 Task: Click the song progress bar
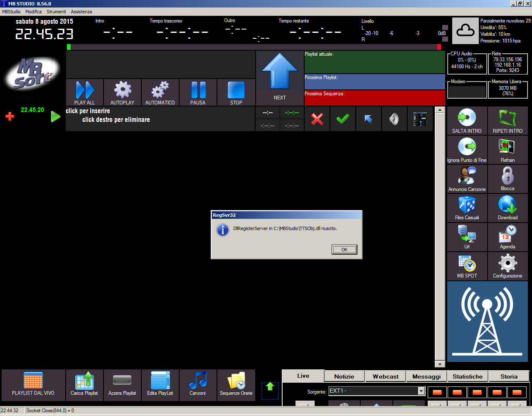254,47
